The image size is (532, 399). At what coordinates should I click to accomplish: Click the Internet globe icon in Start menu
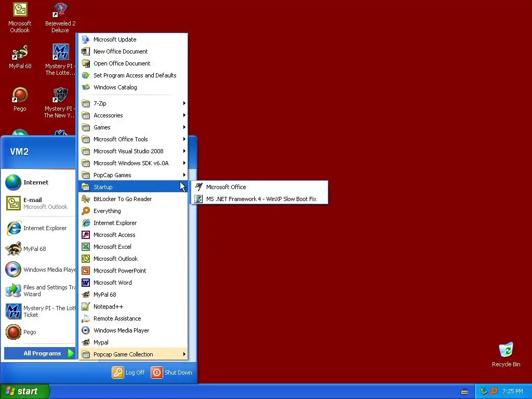[x=13, y=182]
